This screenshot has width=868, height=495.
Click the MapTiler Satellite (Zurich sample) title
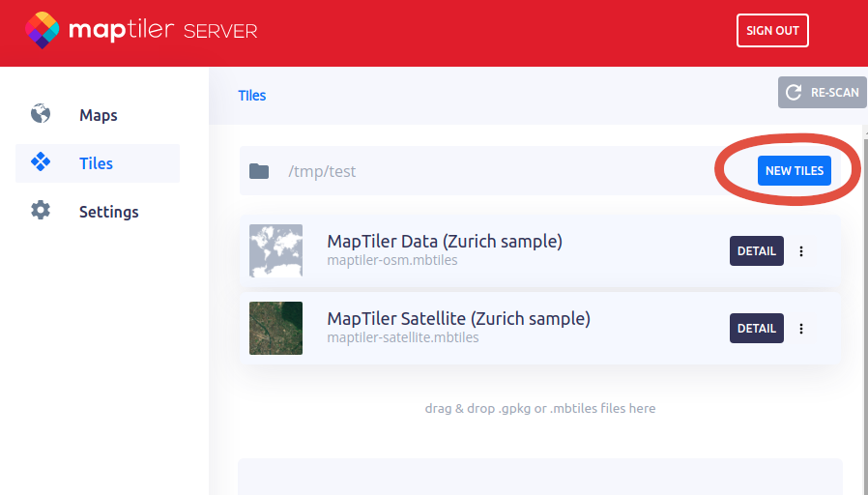coord(458,318)
